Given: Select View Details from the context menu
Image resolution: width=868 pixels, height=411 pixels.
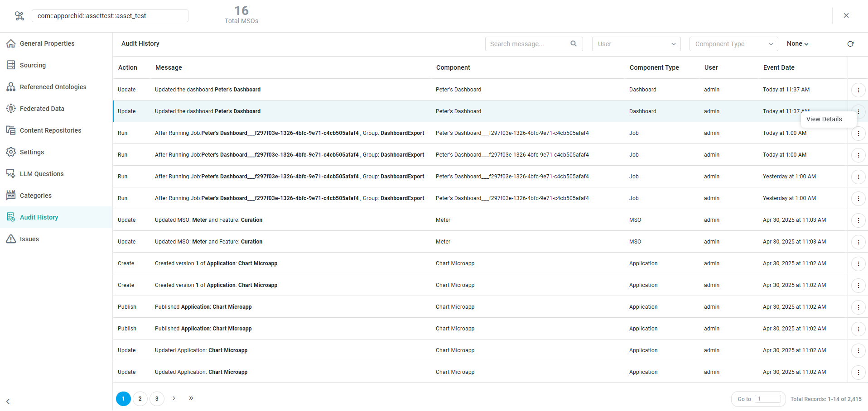Looking at the screenshot, I should (824, 119).
